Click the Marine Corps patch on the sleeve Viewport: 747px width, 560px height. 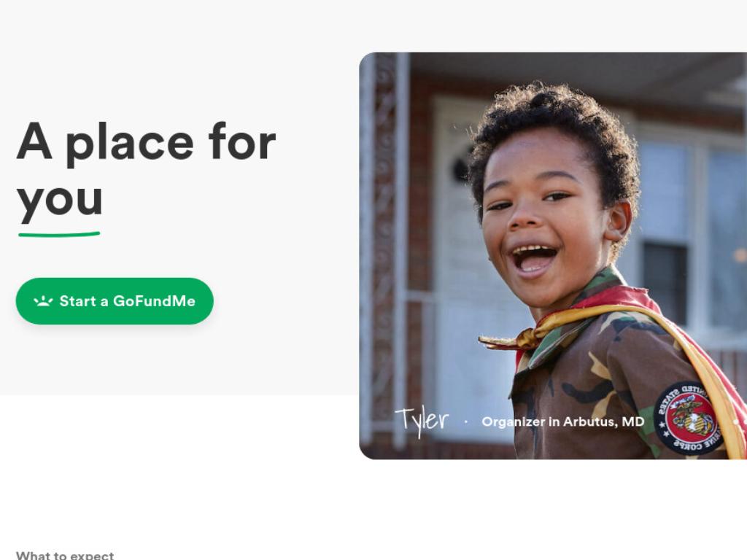688,418
